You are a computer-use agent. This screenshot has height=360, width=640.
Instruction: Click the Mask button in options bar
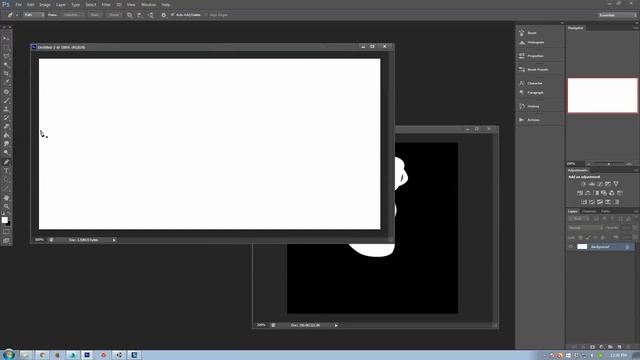(95, 15)
